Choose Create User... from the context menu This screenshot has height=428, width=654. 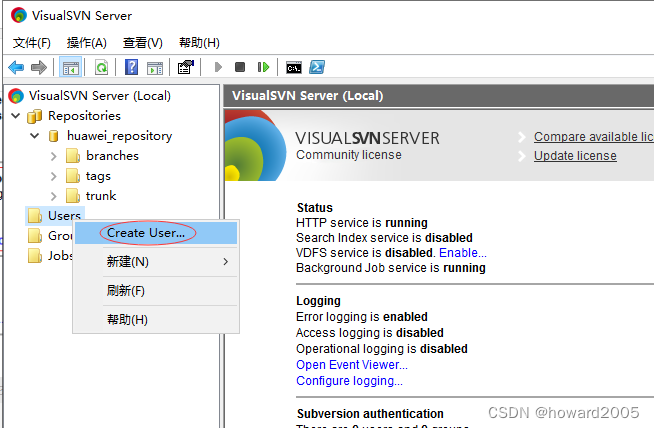(156, 233)
